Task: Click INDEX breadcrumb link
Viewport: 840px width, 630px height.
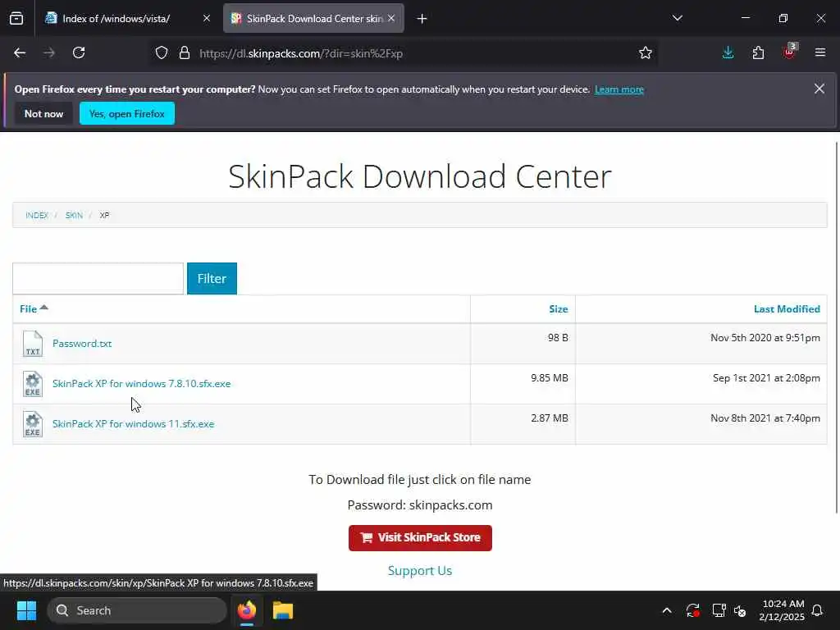Action: 37,216
